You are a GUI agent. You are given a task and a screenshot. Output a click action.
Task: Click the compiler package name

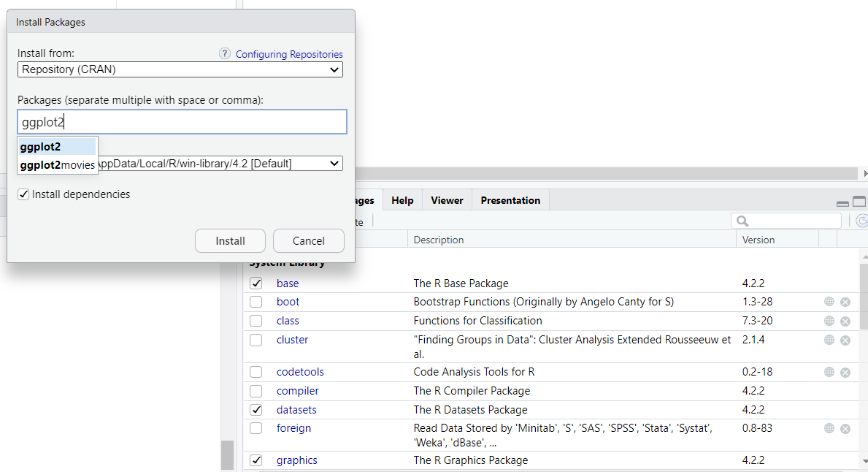pos(298,391)
